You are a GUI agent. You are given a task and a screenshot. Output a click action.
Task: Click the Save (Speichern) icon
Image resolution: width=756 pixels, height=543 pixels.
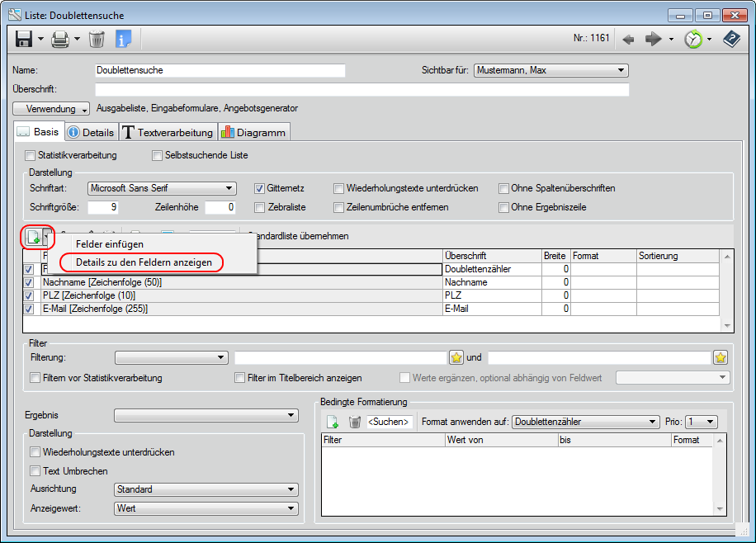coord(22,39)
